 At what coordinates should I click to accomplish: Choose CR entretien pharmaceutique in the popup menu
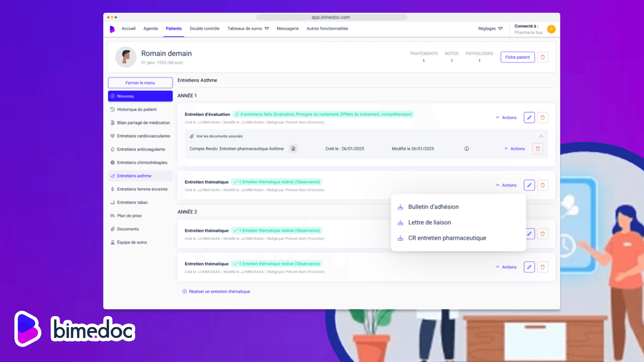click(x=447, y=238)
